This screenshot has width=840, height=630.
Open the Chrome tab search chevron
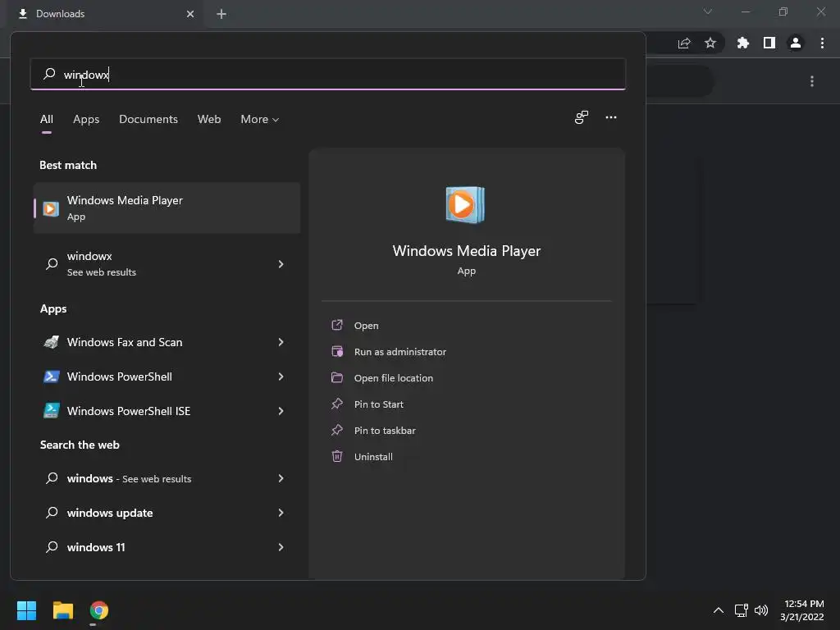(708, 11)
